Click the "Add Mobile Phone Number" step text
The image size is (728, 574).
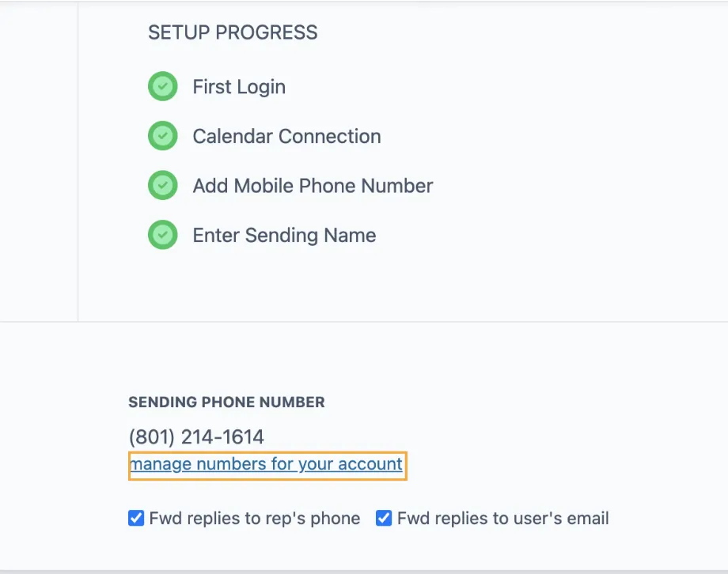[x=313, y=185]
